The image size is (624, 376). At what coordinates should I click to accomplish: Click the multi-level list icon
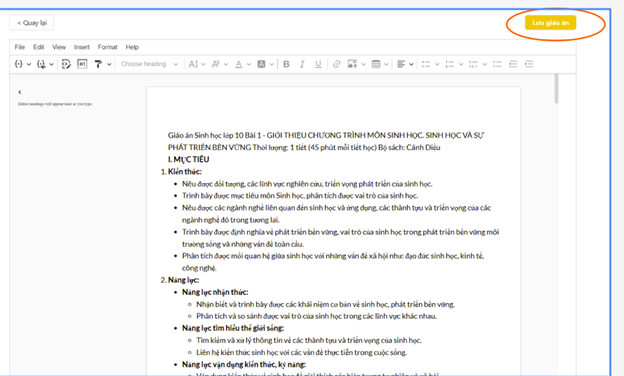[x=473, y=64]
